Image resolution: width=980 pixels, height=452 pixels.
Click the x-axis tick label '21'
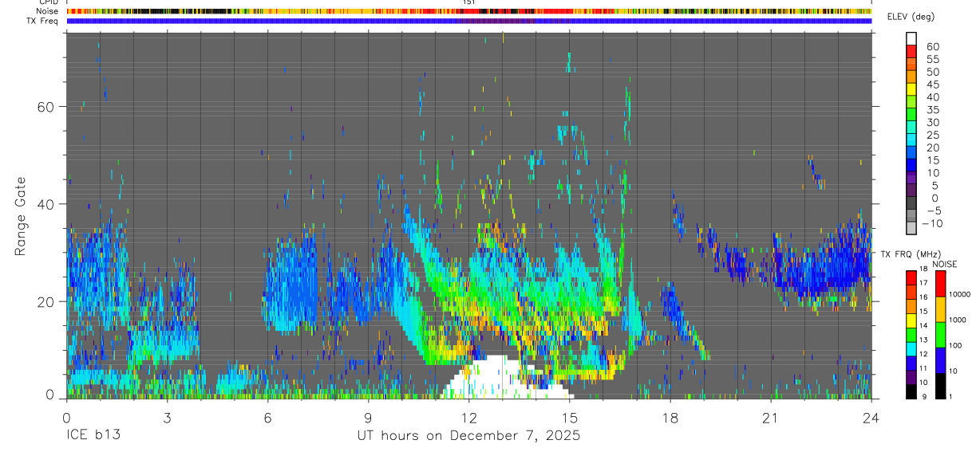tap(770, 418)
